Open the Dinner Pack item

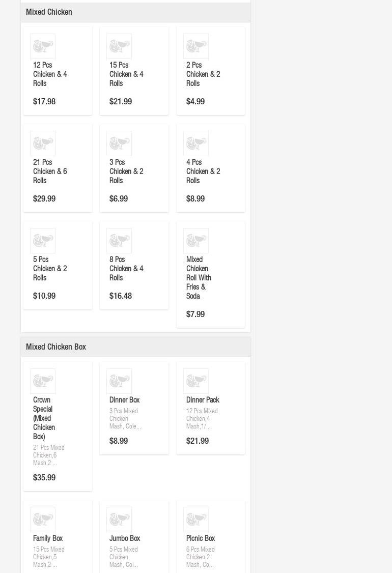[203, 400]
